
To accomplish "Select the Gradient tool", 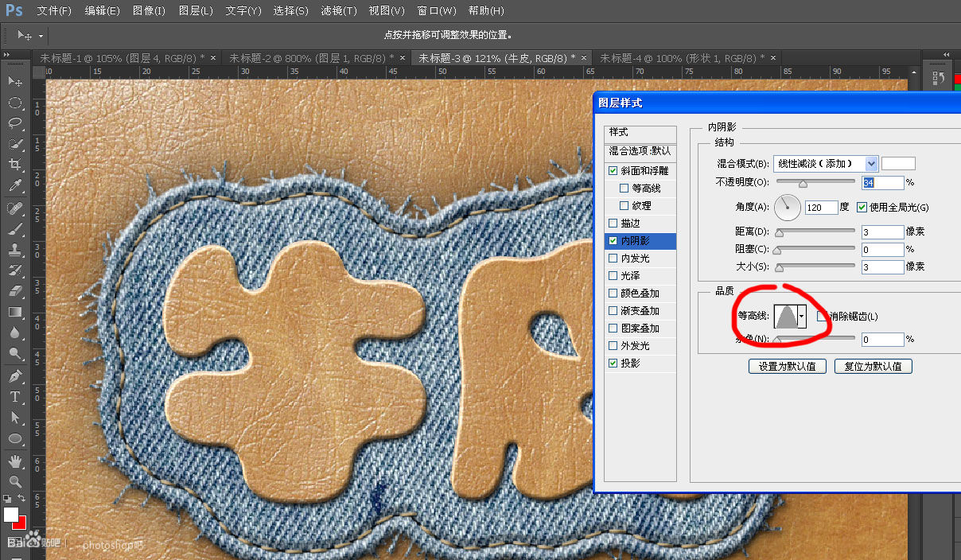I will [15, 312].
